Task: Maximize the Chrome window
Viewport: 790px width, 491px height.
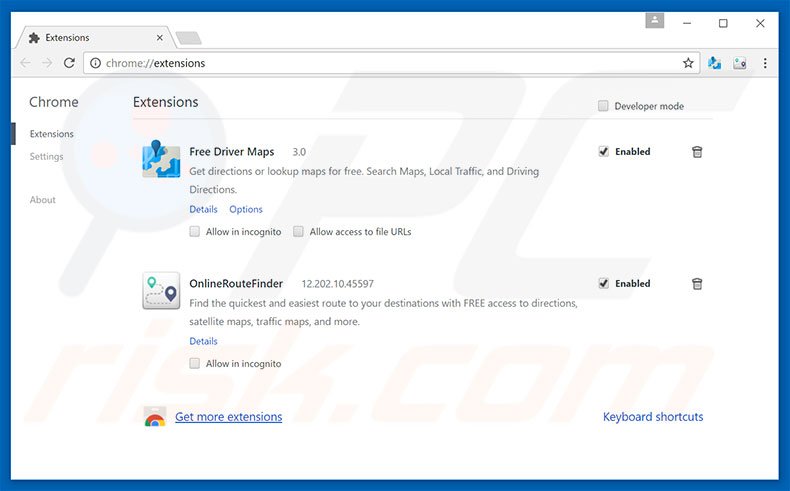Action: [723, 23]
